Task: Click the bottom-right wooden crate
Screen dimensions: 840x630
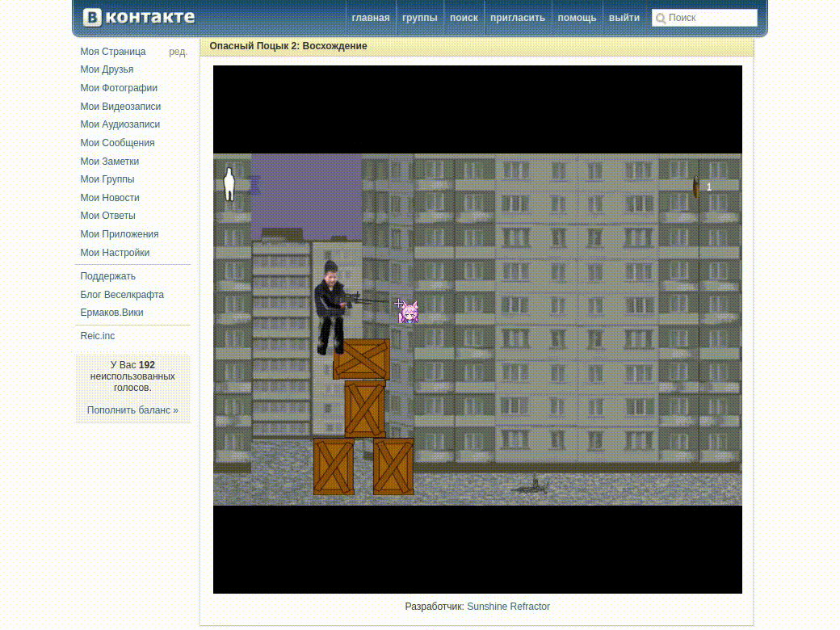Action: (x=393, y=466)
